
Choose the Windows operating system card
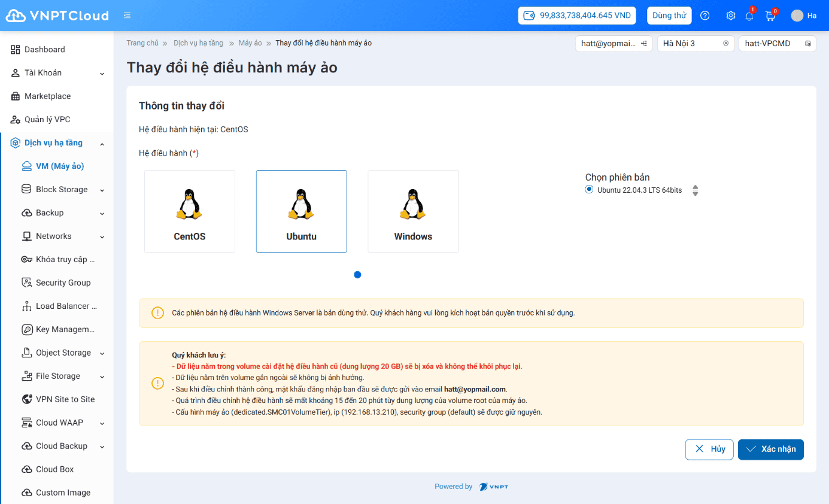[x=413, y=211]
